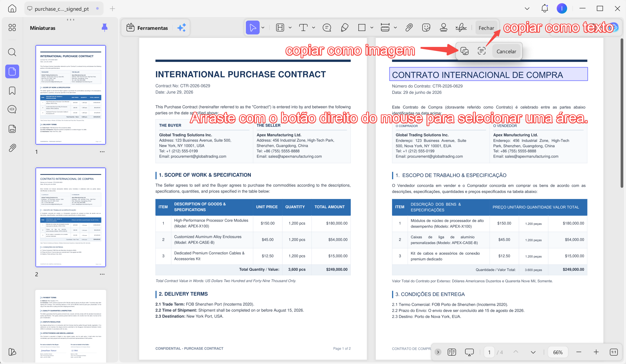Screen dimensions: 626x364
Task: Select page 3 thumbnail
Action: (71, 326)
